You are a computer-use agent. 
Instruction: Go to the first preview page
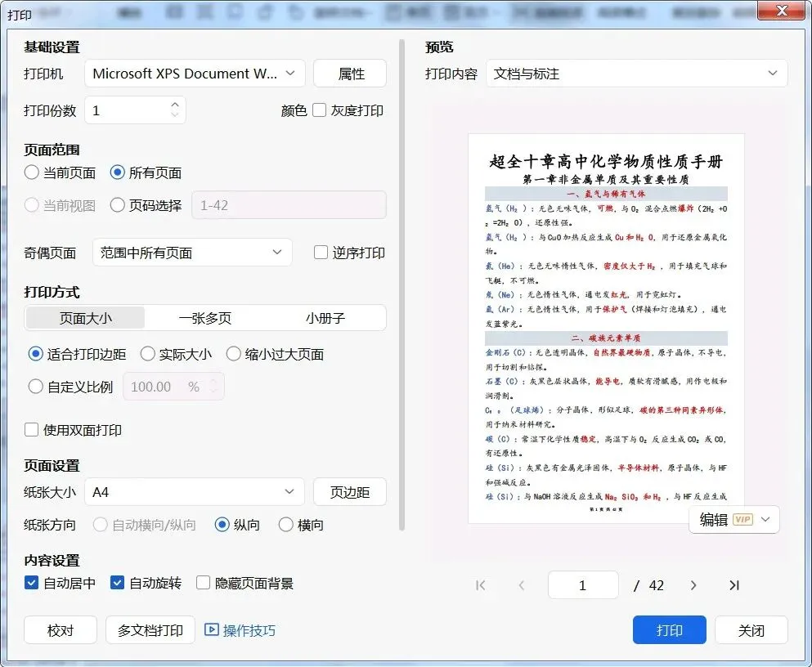click(481, 585)
